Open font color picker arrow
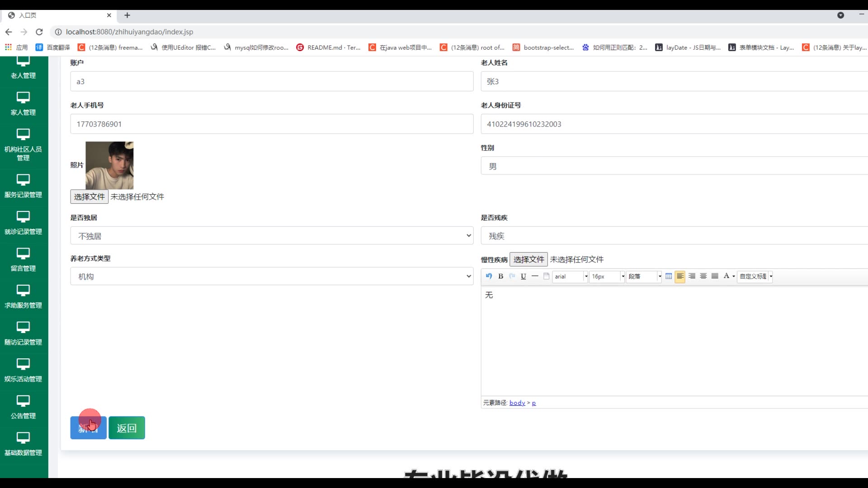 (x=733, y=276)
